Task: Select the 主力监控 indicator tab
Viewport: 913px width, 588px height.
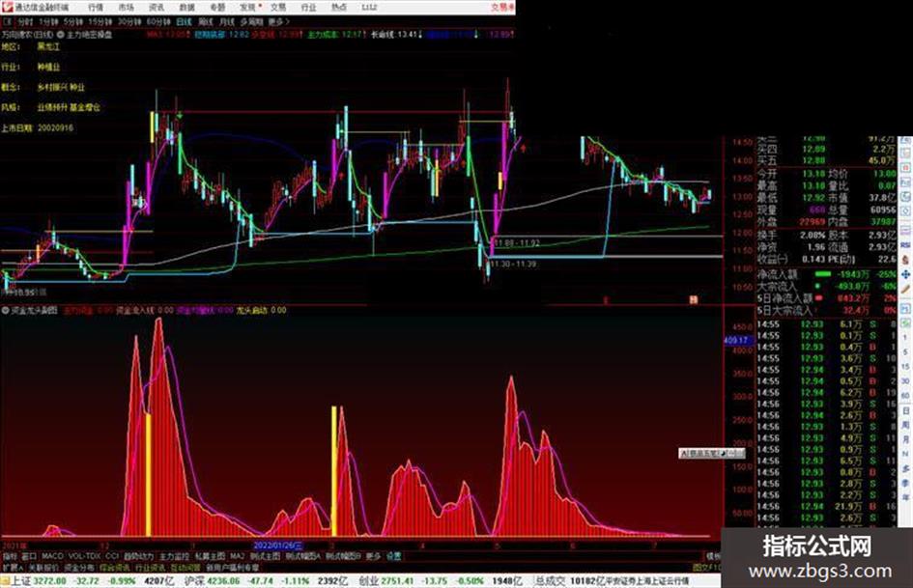Action: (x=174, y=556)
